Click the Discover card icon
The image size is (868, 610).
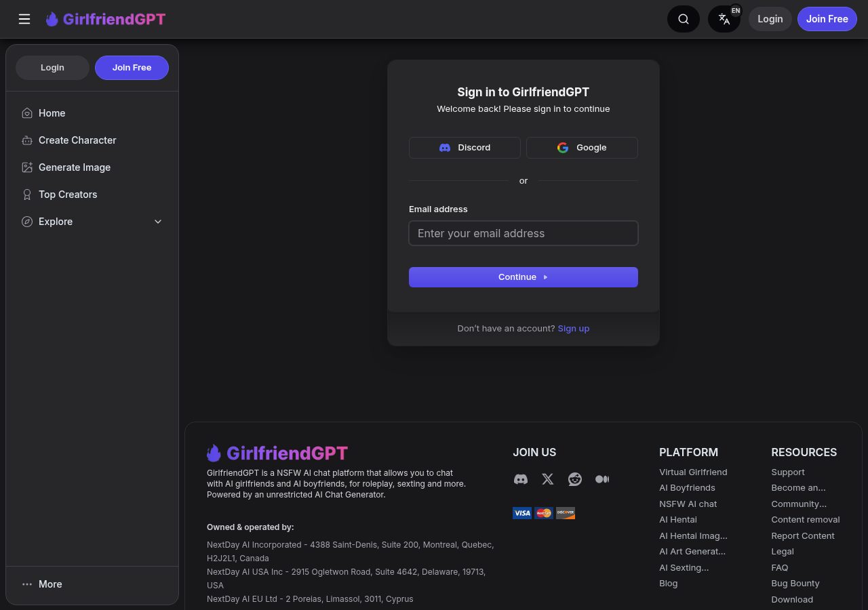click(566, 513)
